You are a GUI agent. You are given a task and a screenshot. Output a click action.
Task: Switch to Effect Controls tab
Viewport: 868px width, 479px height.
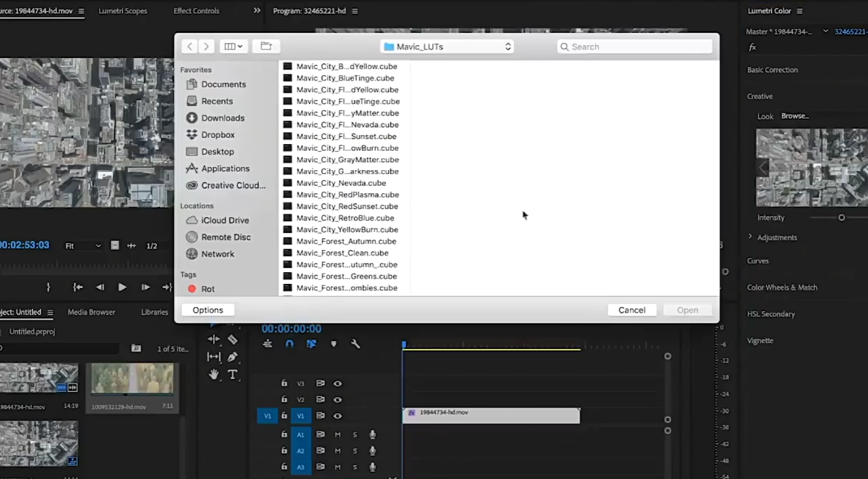196,11
